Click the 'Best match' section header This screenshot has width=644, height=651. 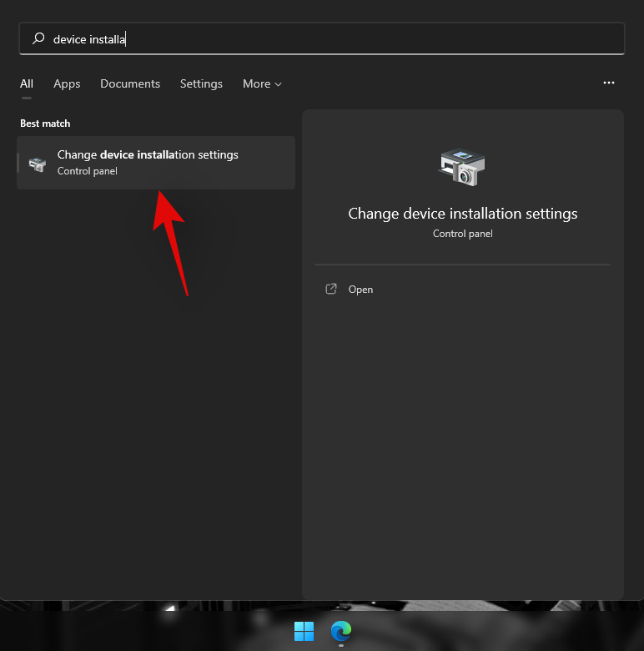45,124
